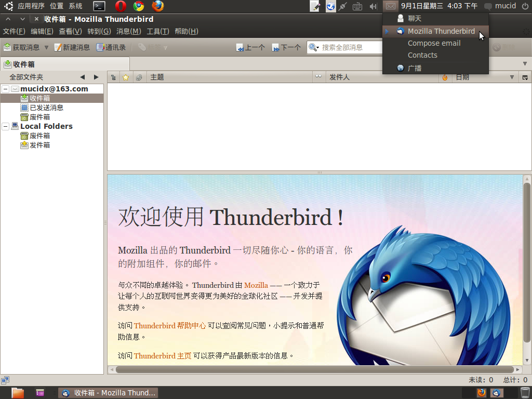The width and height of the screenshot is (532, 399).
Task: Open the 工具(T) menu
Action: (x=157, y=31)
